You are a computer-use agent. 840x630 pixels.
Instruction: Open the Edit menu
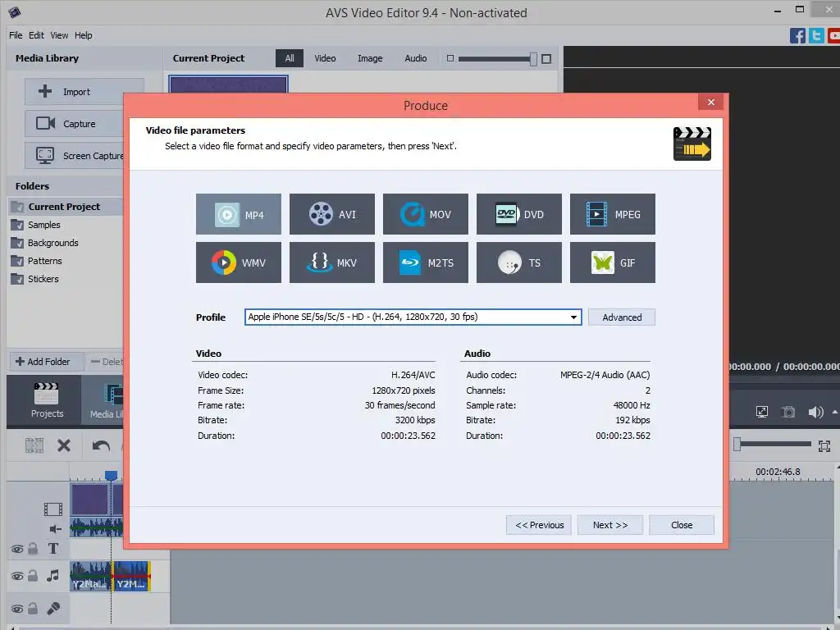[x=36, y=35]
